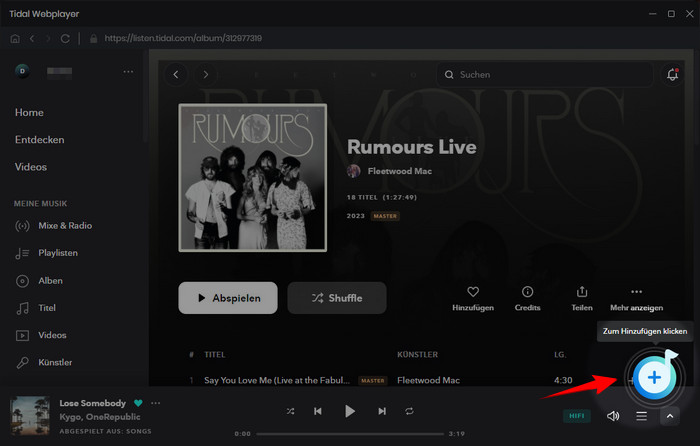Open the play queue list icon
This screenshot has width=700, height=446.
pyautogui.click(x=642, y=416)
